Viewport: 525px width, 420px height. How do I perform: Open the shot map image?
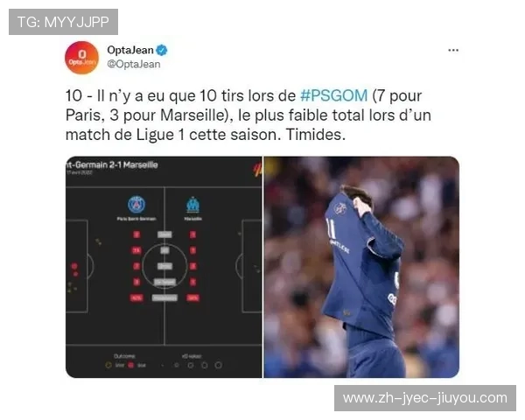164,267
